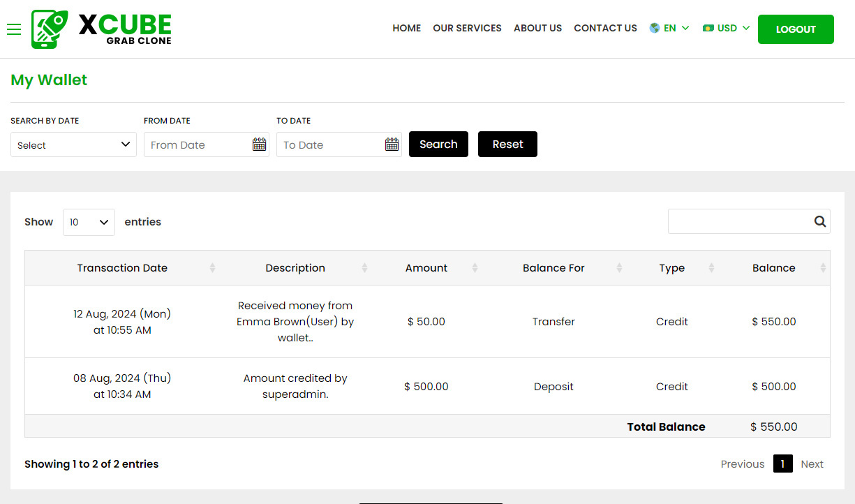Open the Show entries dropdown
The width and height of the screenshot is (855, 504).
tap(89, 221)
